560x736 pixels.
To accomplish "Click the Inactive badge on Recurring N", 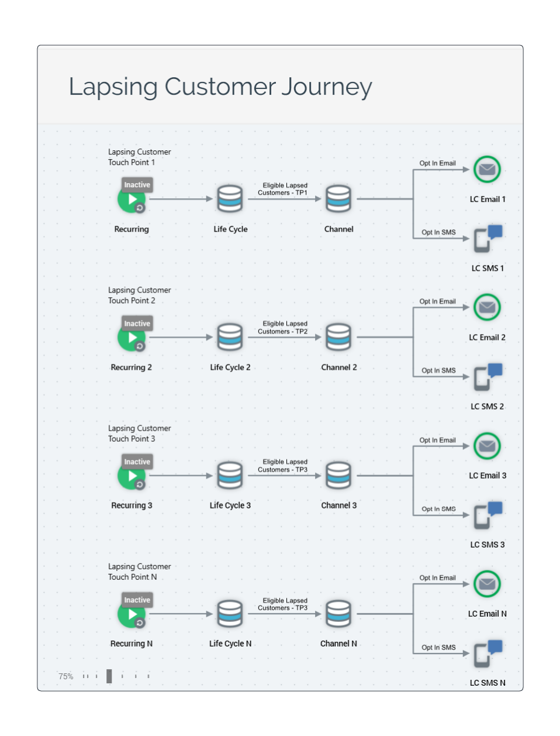I will point(137,600).
